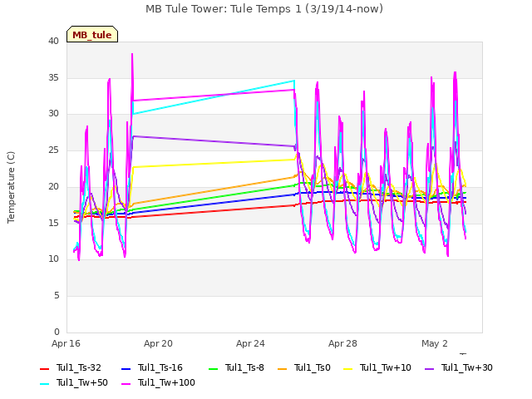Toggle the Tul1_Ts-8 legend entry

coord(236,367)
